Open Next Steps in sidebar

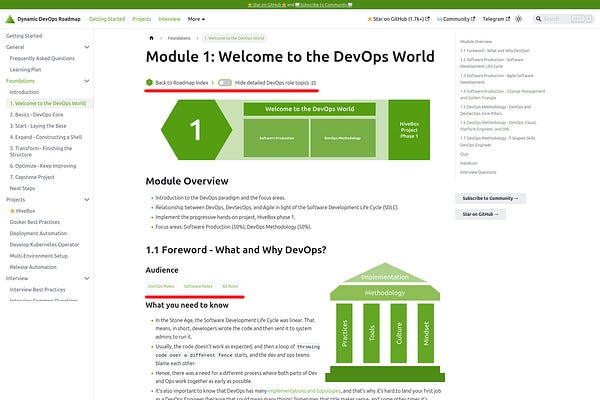coord(22,188)
